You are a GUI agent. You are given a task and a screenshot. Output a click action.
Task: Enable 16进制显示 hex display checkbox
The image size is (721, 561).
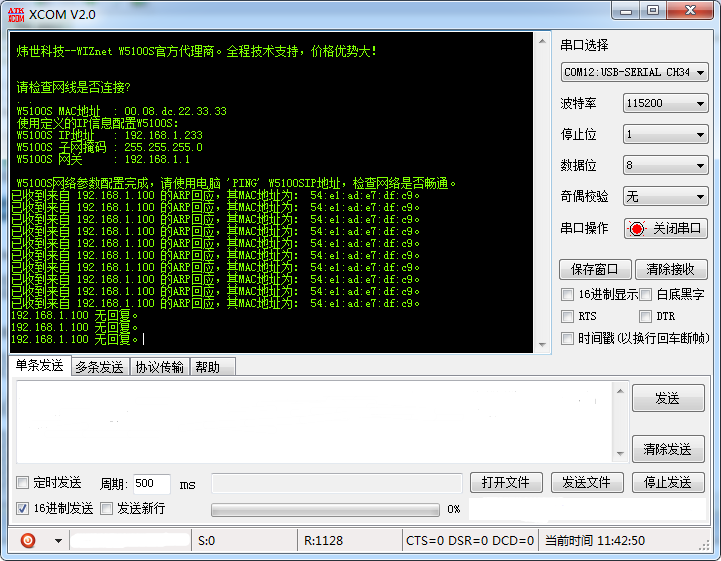(567, 294)
